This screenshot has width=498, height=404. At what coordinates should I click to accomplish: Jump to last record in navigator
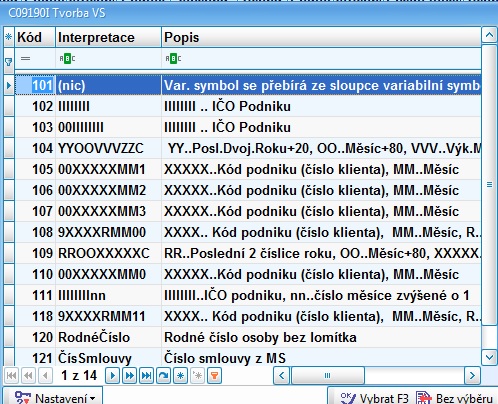(x=146, y=376)
